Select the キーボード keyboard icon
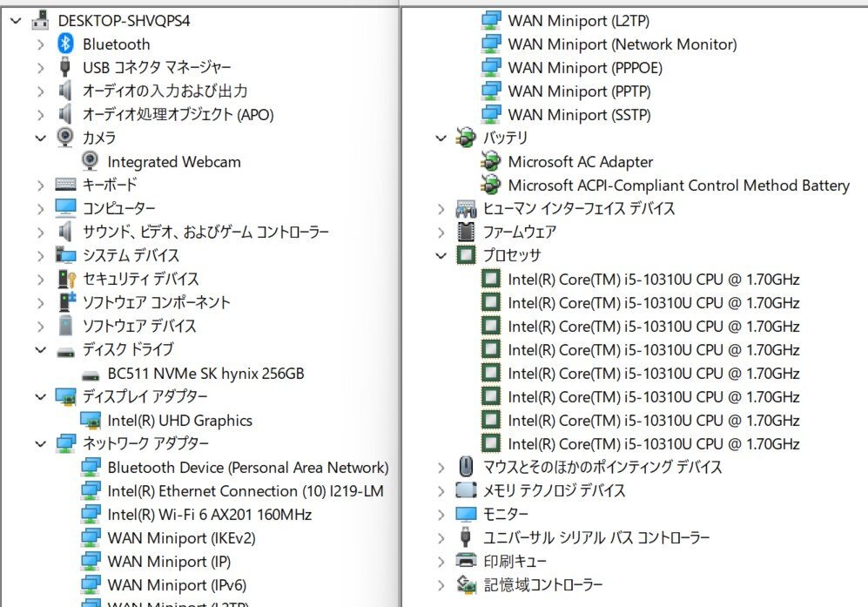868x607 pixels. pos(65,185)
